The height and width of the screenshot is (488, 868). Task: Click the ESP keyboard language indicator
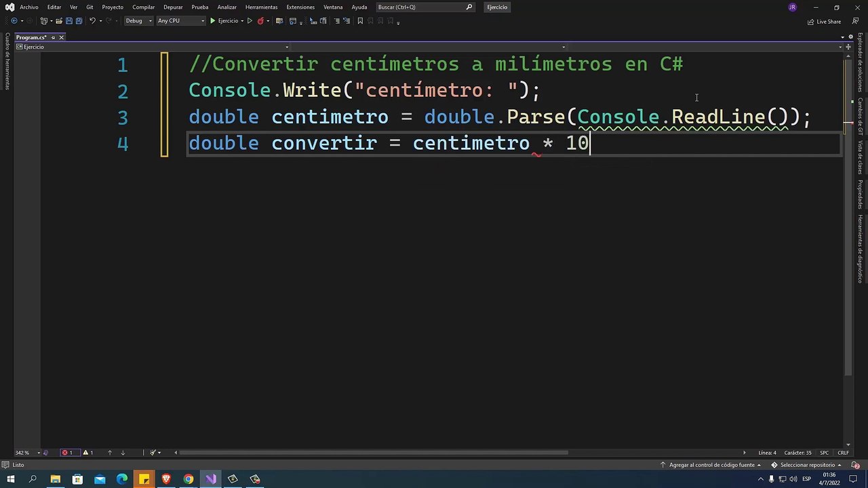[806, 479]
